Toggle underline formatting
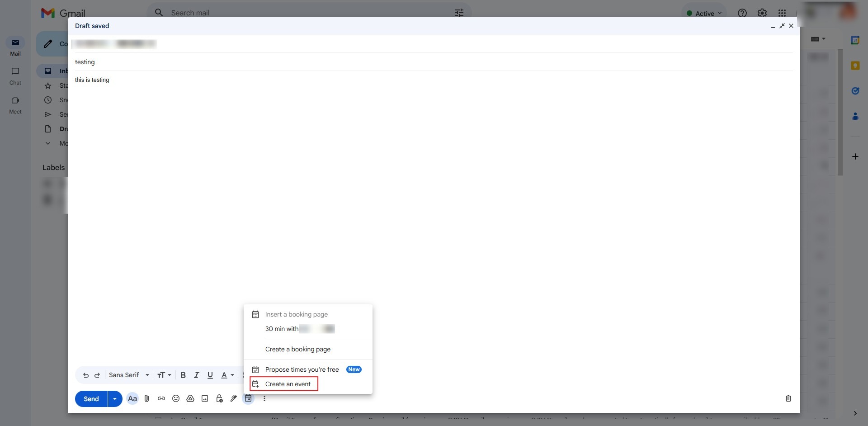868x426 pixels. click(x=210, y=375)
